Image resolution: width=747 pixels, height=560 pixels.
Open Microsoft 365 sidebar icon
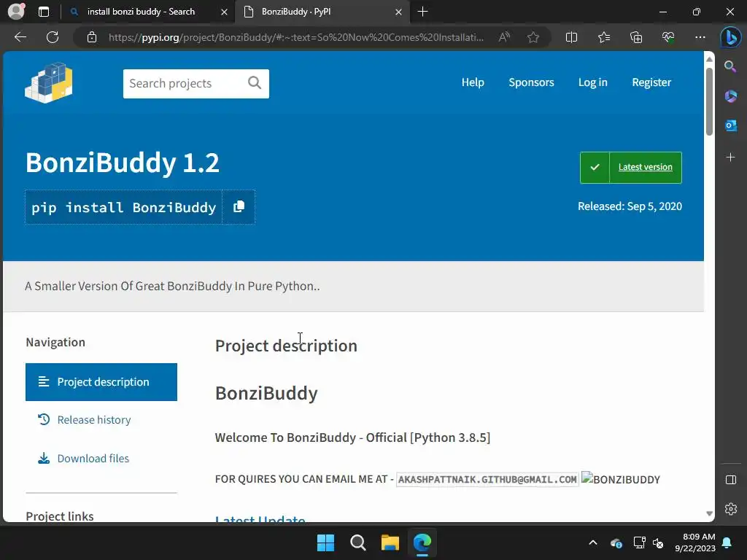730,96
